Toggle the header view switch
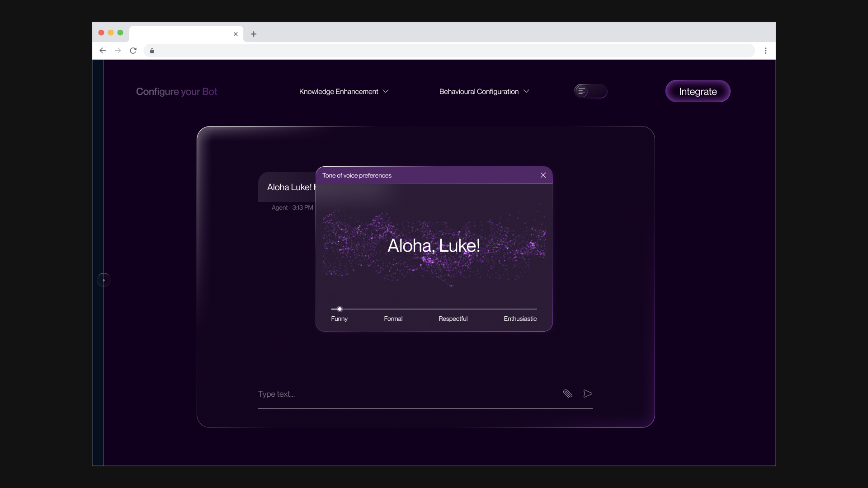 [590, 91]
